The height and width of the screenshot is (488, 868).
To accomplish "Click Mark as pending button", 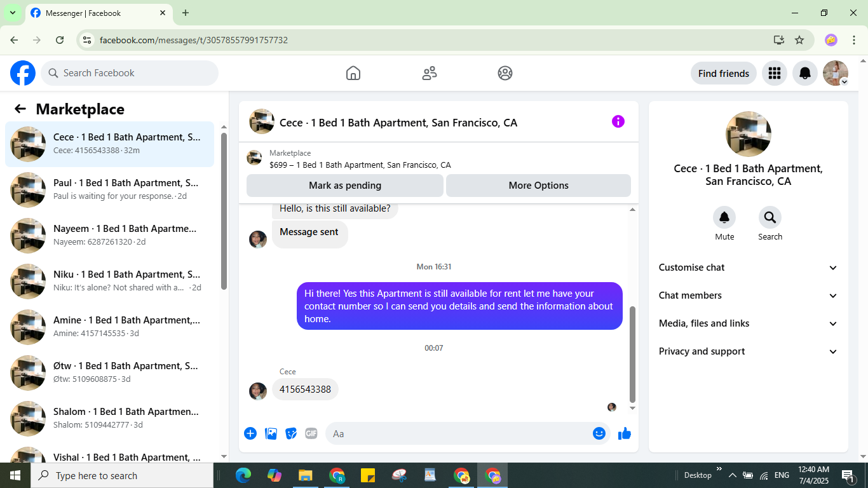I will pos(345,186).
